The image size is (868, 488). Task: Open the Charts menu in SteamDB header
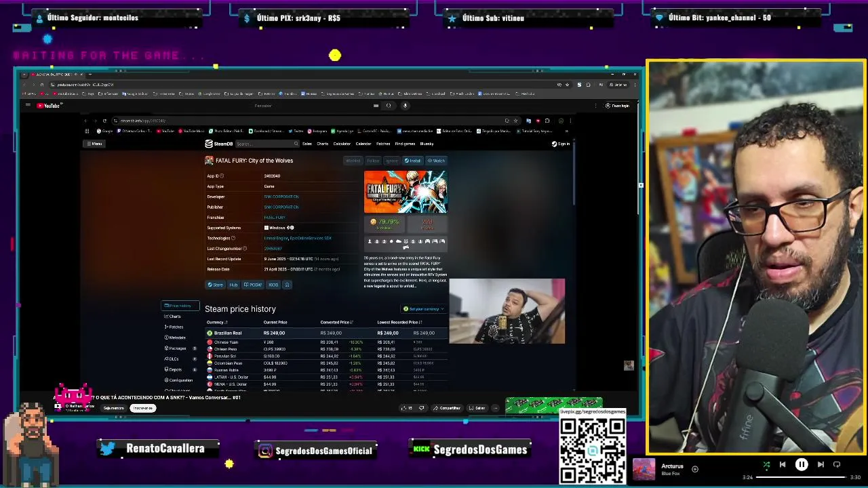tap(323, 144)
